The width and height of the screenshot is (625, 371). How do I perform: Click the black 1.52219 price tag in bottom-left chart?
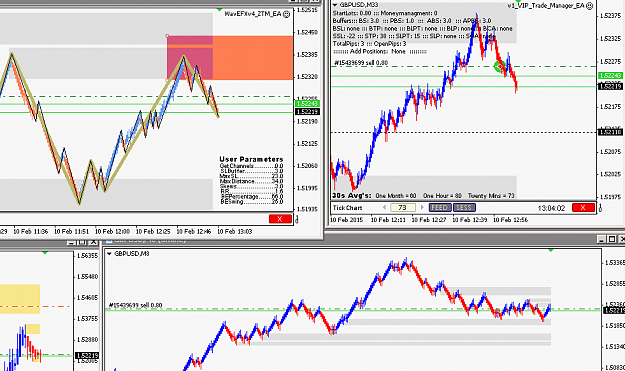pyautogui.click(x=87, y=355)
